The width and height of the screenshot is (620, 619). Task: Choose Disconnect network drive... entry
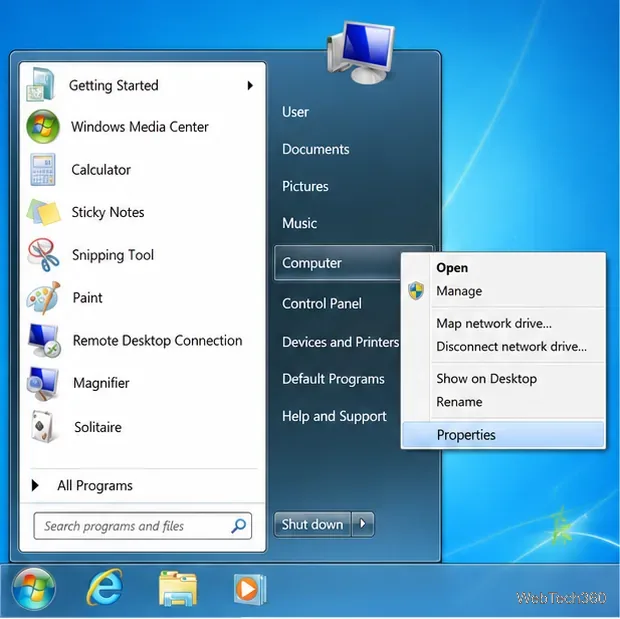coord(511,346)
